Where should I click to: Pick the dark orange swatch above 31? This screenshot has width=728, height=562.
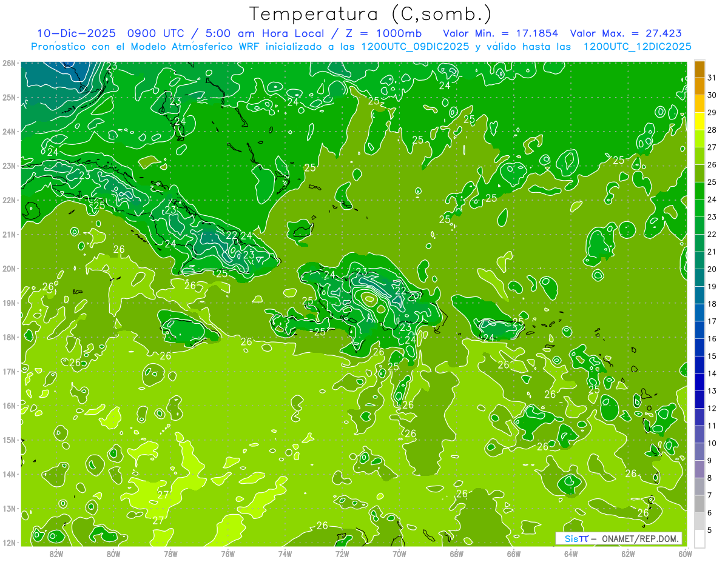699,69
